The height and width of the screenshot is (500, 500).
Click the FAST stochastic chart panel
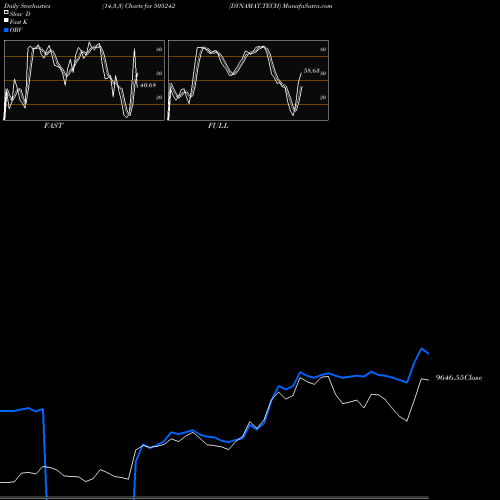coord(84,80)
